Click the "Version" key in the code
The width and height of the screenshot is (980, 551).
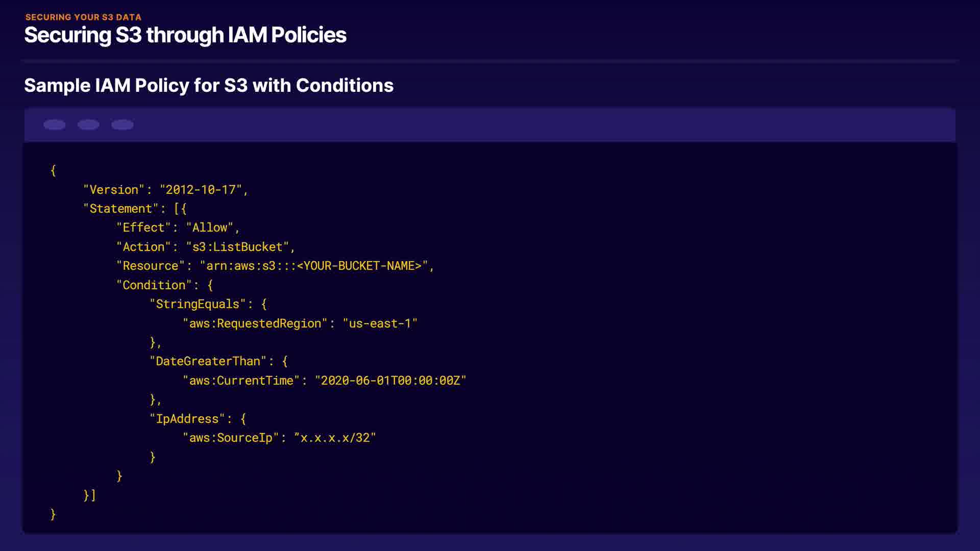pos(114,190)
